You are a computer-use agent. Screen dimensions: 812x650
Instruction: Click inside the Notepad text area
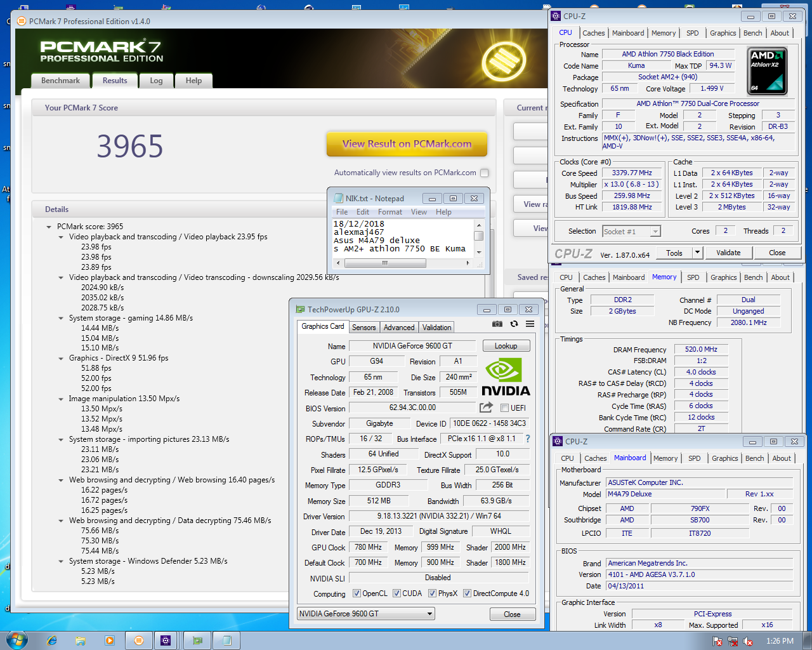click(402, 238)
